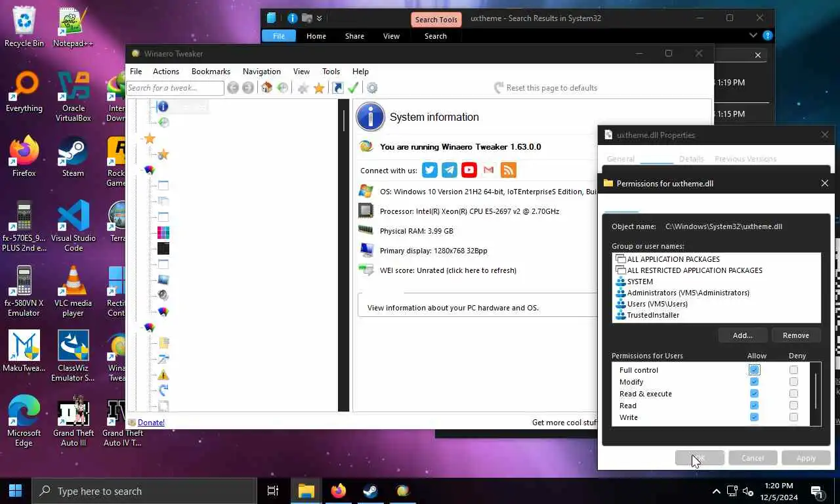Click the Forward arrow in Winaero toolbar

click(248, 88)
